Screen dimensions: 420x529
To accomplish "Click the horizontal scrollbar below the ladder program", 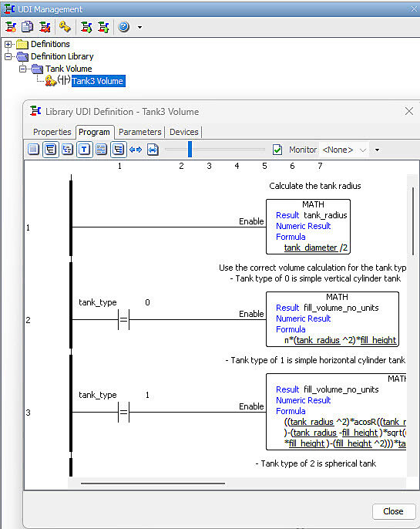I will [x=153, y=484].
